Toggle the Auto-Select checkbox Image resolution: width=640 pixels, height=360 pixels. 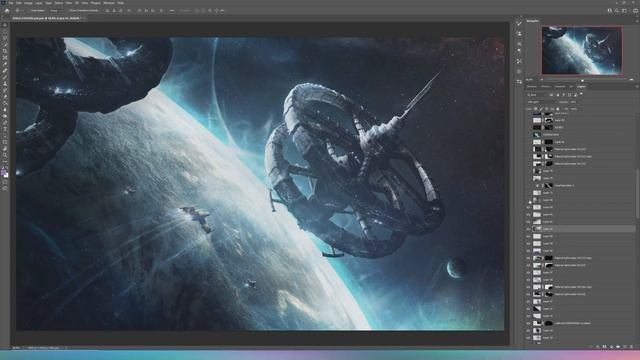pos(30,11)
